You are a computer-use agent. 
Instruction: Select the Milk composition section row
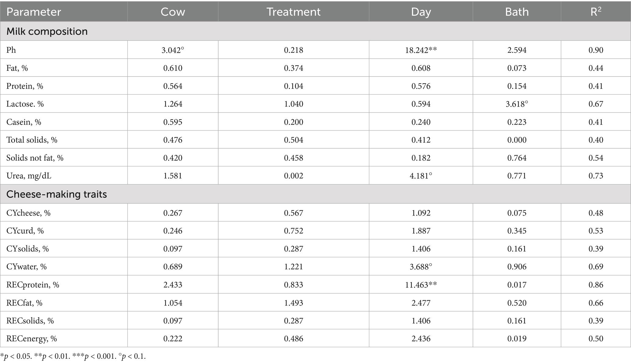coord(47,31)
